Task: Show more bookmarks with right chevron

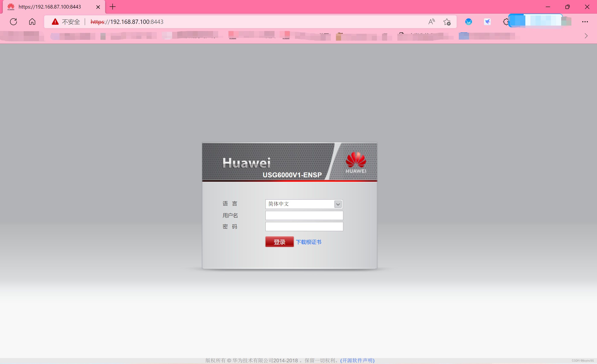Action: click(586, 36)
